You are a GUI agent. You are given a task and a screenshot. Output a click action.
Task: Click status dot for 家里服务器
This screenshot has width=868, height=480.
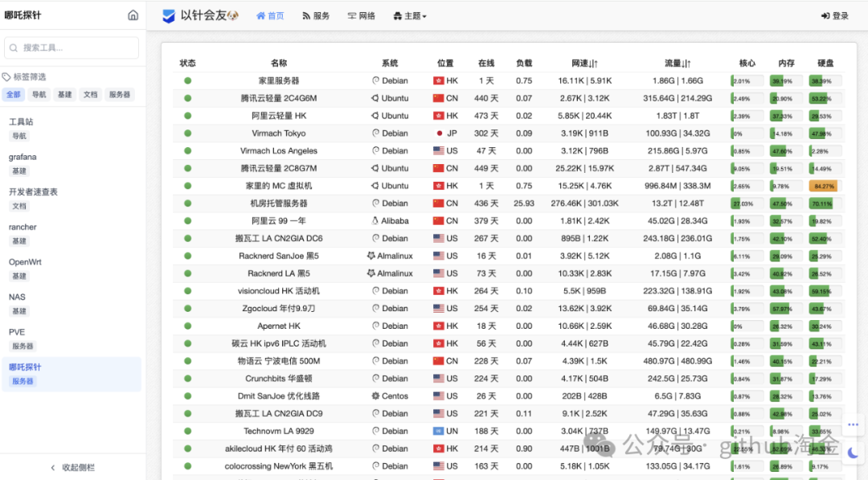pos(187,81)
